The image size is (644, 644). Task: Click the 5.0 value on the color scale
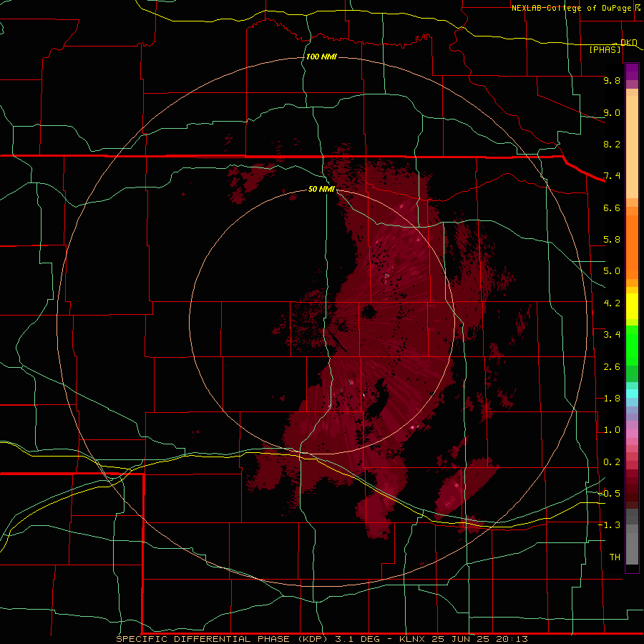[x=612, y=271]
